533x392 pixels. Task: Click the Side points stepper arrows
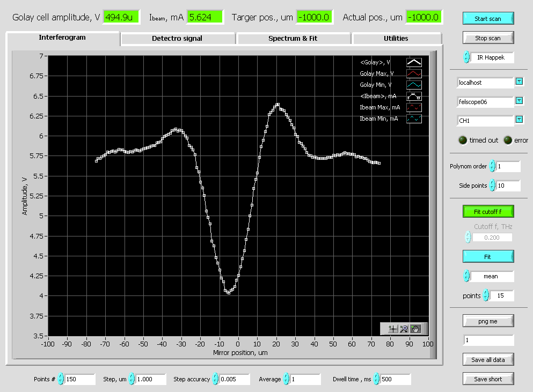[492, 186]
